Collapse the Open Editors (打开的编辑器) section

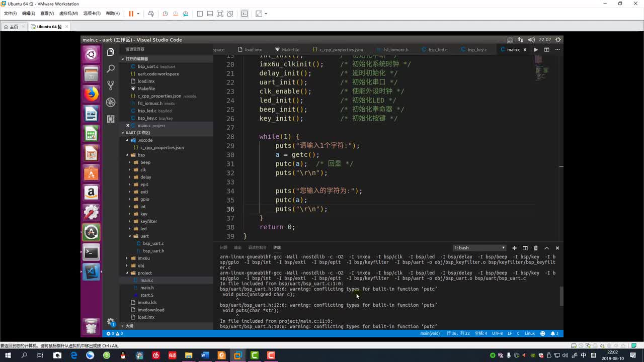[x=166, y=59]
